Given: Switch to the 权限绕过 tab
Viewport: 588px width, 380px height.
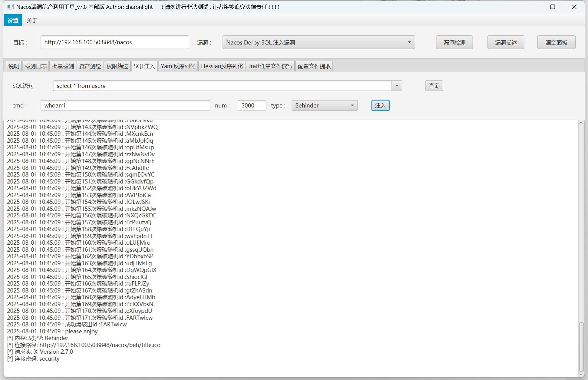Looking at the screenshot, I should pyautogui.click(x=117, y=66).
